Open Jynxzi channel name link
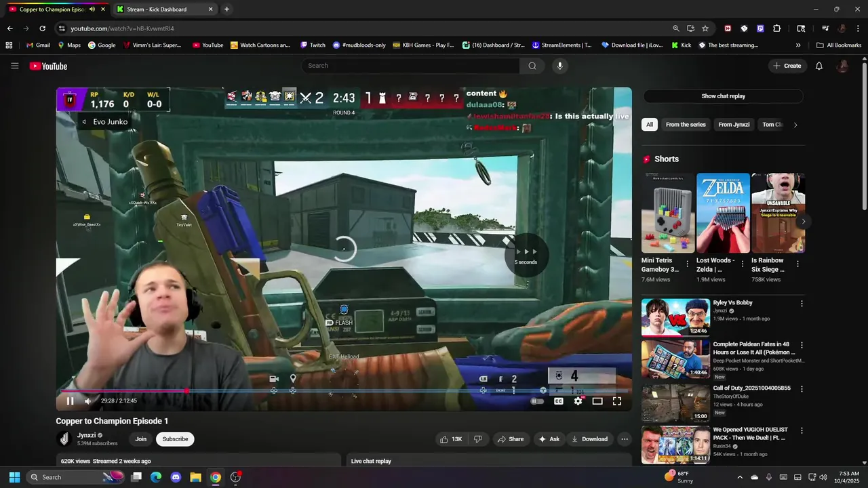This screenshot has width=868, height=488. 86,435
